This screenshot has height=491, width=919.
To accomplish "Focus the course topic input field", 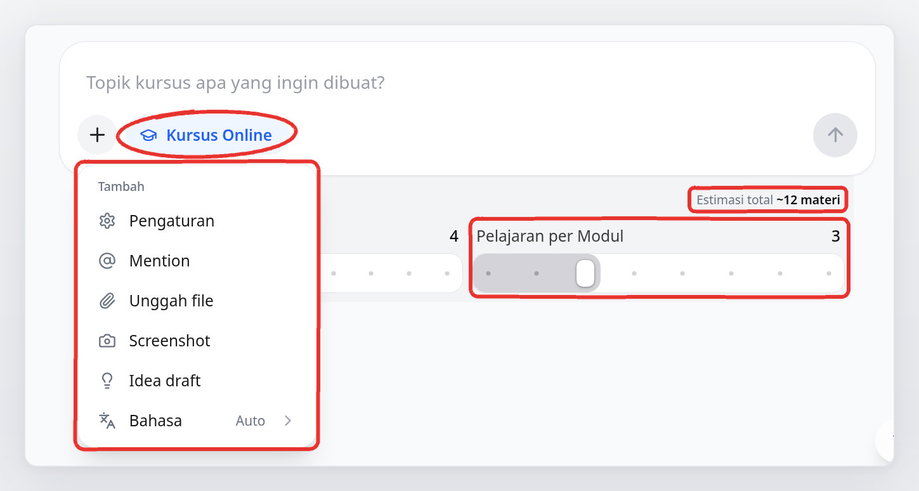I will click(467, 83).
